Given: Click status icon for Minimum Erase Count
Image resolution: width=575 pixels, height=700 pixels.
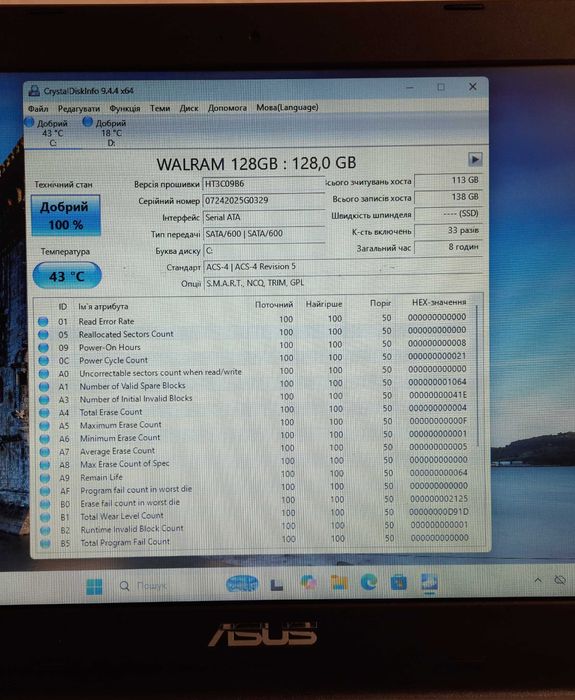Looking at the screenshot, I should [x=45, y=439].
